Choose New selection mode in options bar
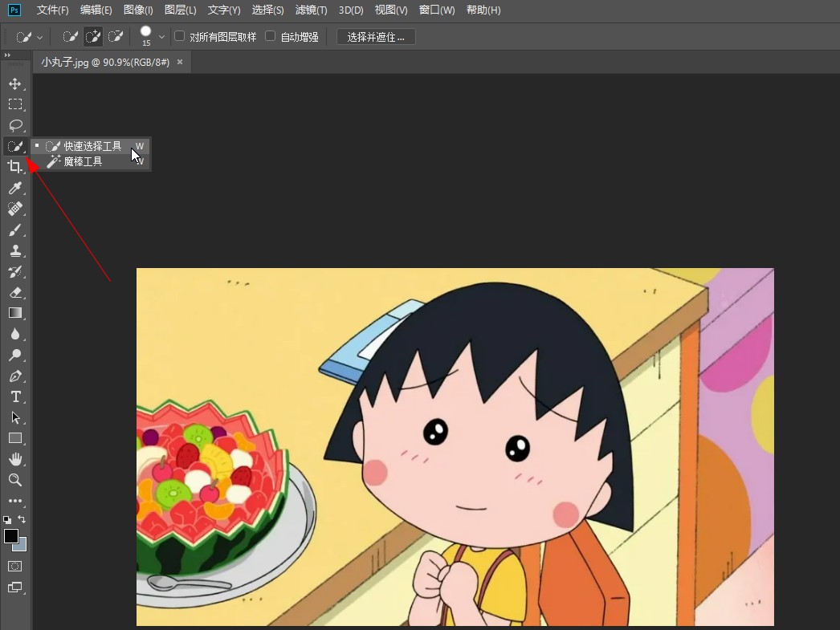This screenshot has height=630, width=840. pyautogui.click(x=70, y=37)
